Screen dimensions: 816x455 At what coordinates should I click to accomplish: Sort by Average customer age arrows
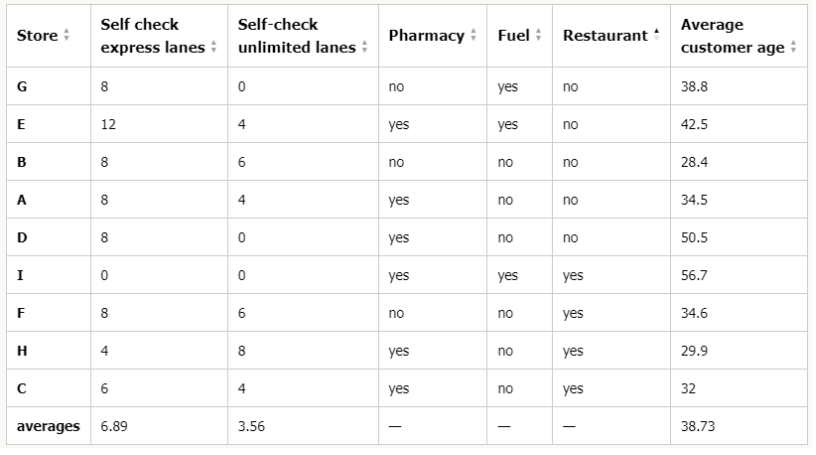click(793, 47)
